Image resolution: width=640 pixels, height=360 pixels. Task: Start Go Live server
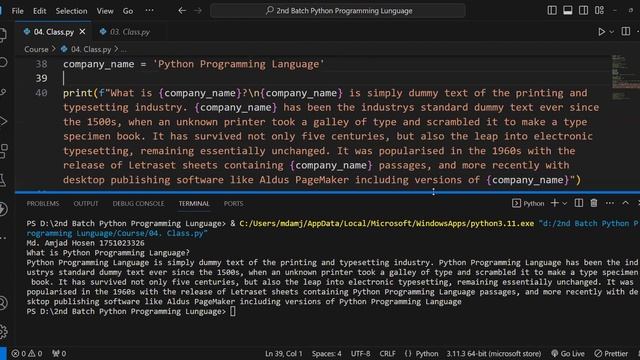click(568, 353)
